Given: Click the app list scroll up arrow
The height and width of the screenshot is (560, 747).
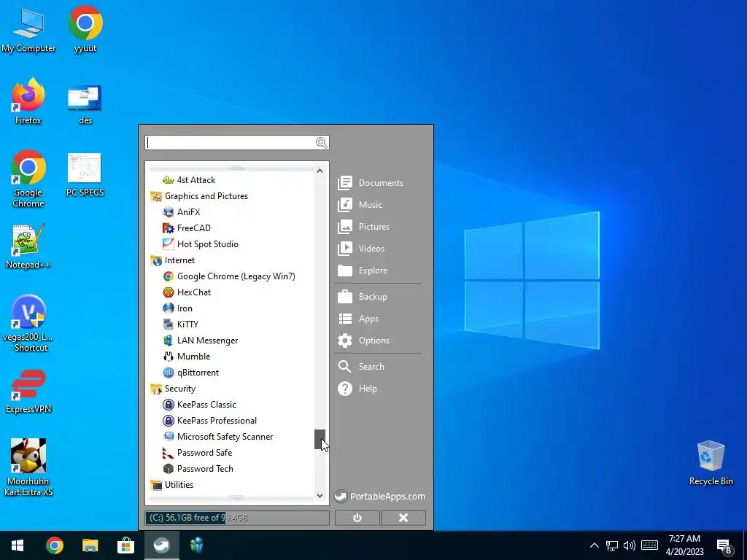Looking at the screenshot, I should pyautogui.click(x=320, y=171).
